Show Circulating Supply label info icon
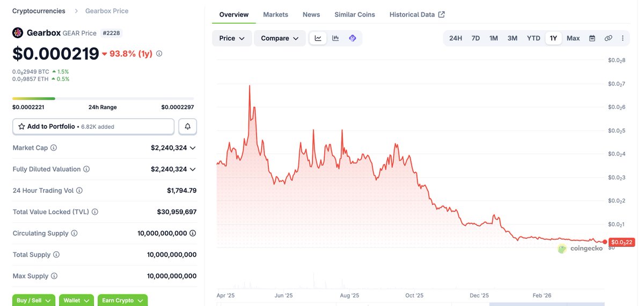Viewport: 644px width, 306px height. tap(74, 234)
